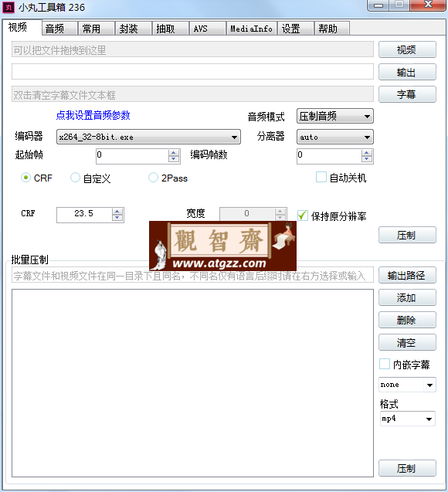Click the 添加 button
Image resolution: width=448 pixels, height=492 pixels.
pos(407,297)
